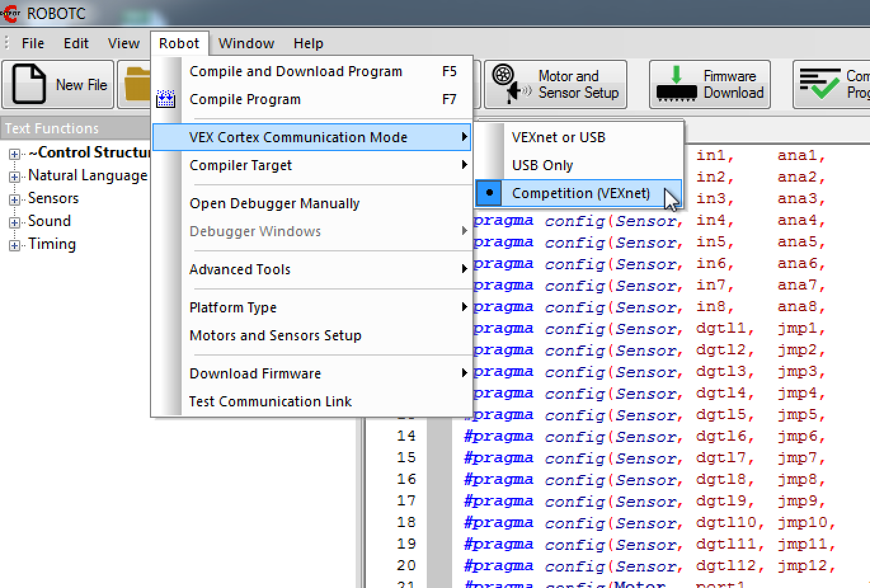Expand the Platform Type submenu

tap(311, 307)
